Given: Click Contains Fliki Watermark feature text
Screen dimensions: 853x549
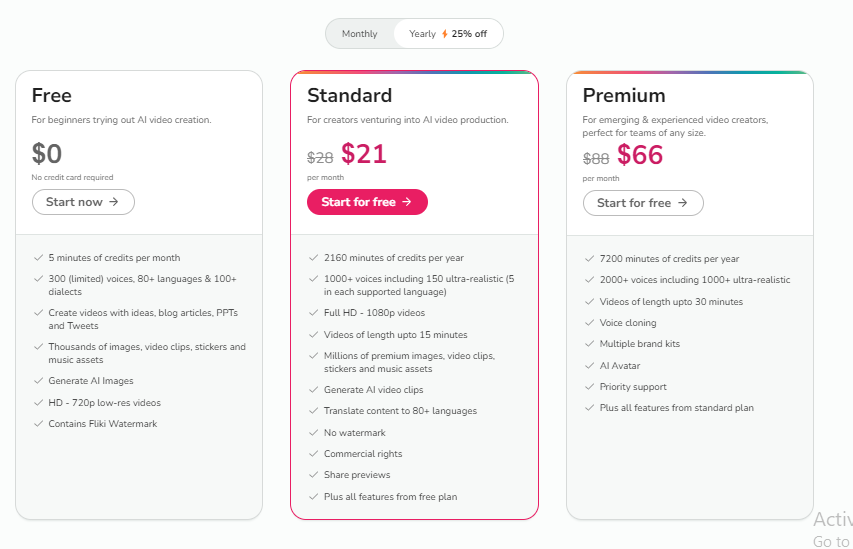Looking at the screenshot, I should tap(103, 424).
